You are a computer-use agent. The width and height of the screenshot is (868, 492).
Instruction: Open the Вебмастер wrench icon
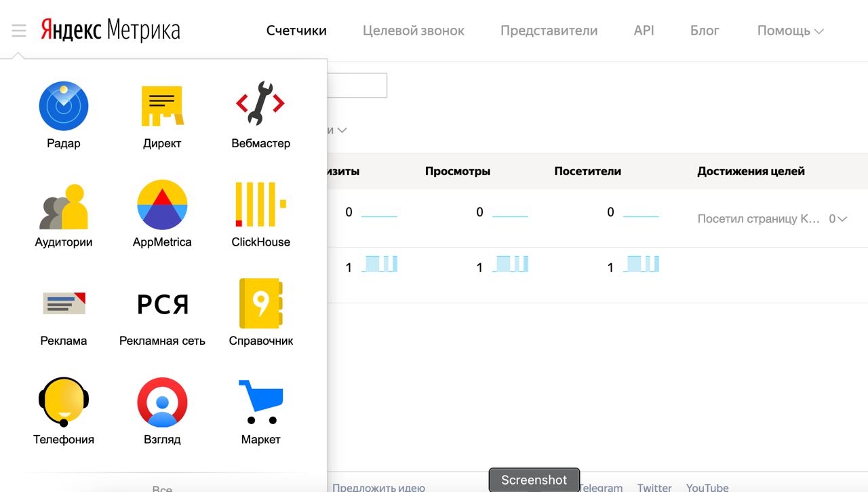tap(260, 103)
